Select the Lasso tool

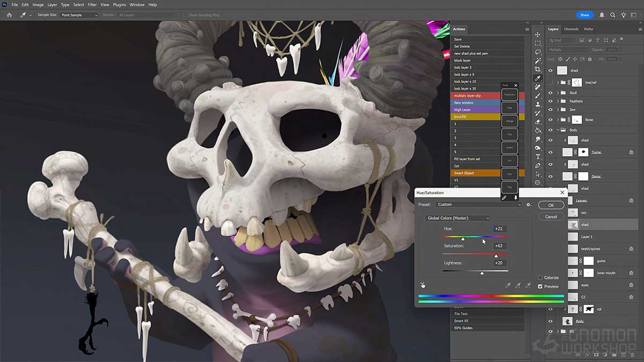click(x=538, y=52)
